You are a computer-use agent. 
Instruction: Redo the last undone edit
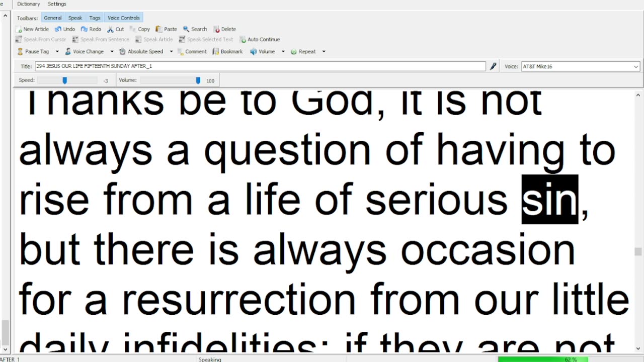tap(91, 29)
